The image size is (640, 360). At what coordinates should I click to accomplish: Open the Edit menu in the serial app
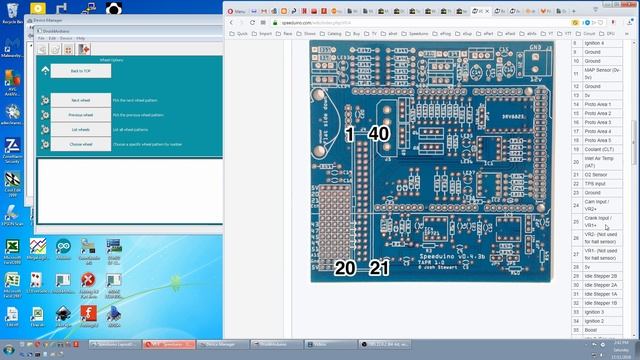click(x=52, y=38)
